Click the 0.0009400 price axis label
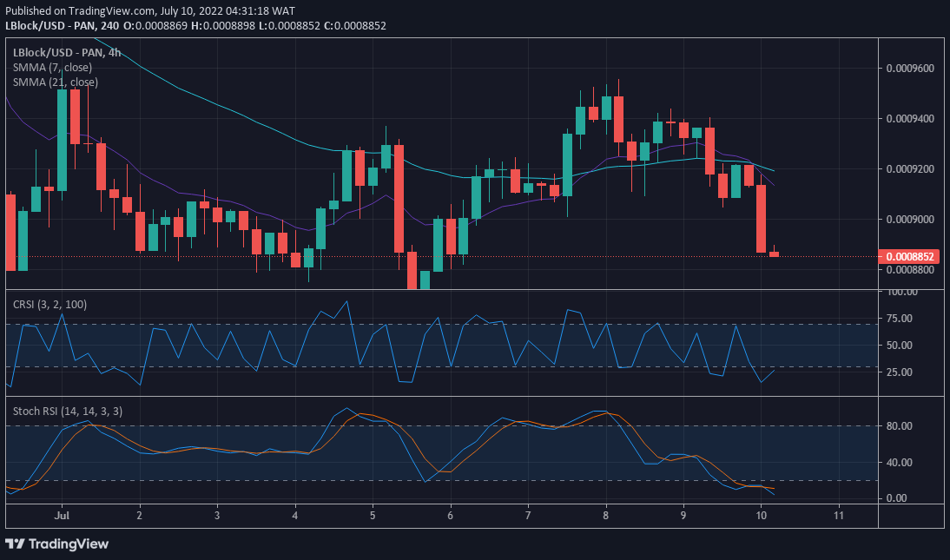 (910, 118)
